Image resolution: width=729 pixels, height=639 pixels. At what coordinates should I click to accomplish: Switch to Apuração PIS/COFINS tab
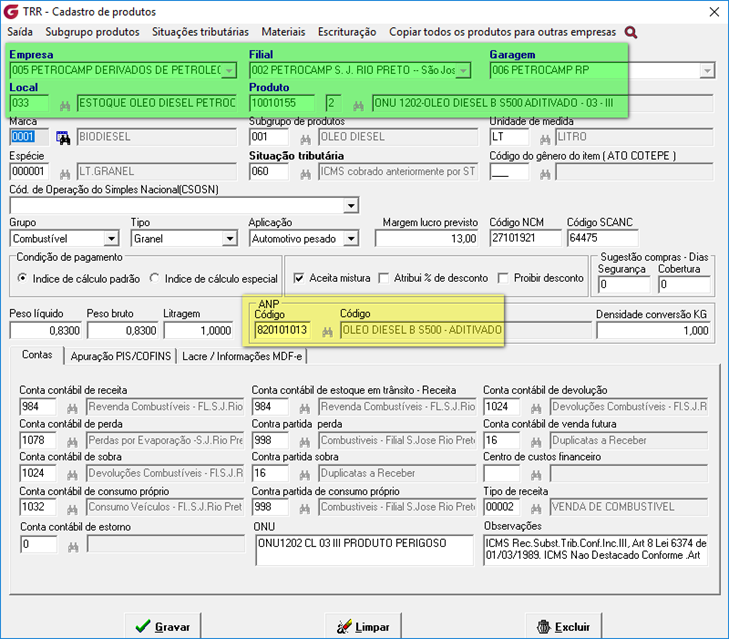[121, 357]
